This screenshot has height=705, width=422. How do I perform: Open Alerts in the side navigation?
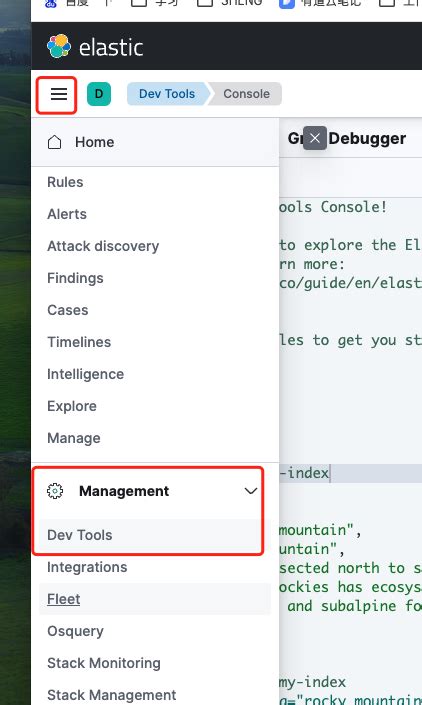[67, 214]
